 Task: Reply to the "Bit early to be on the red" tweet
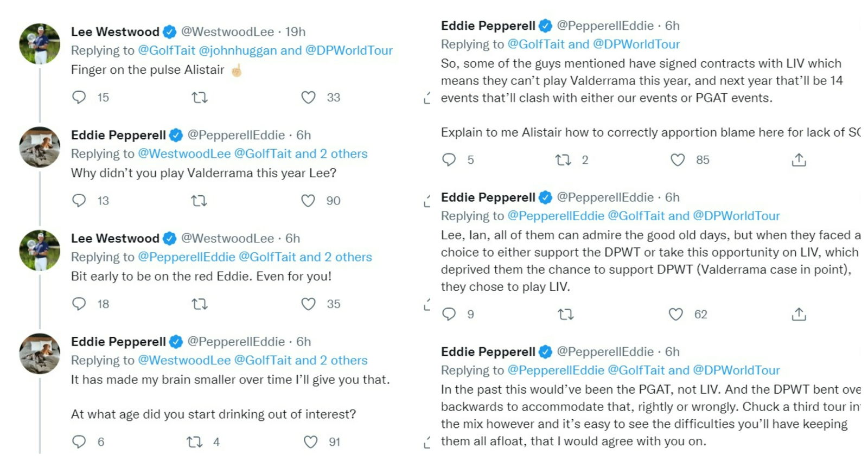79,304
